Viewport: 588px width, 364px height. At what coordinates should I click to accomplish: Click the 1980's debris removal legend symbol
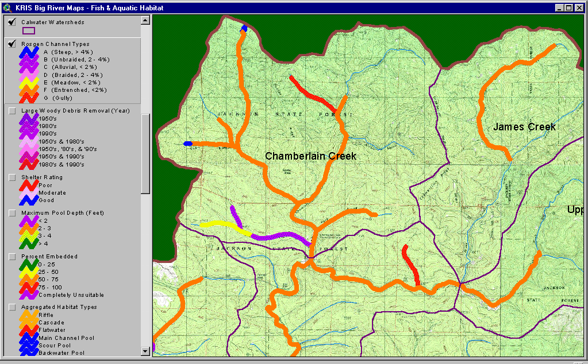[x=29, y=126]
